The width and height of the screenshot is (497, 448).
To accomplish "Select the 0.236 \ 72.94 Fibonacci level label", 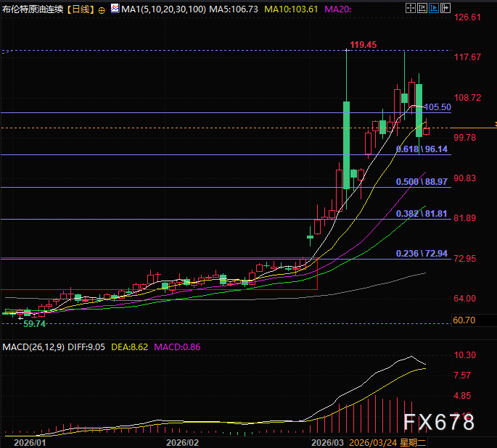I will pyautogui.click(x=422, y=254).
